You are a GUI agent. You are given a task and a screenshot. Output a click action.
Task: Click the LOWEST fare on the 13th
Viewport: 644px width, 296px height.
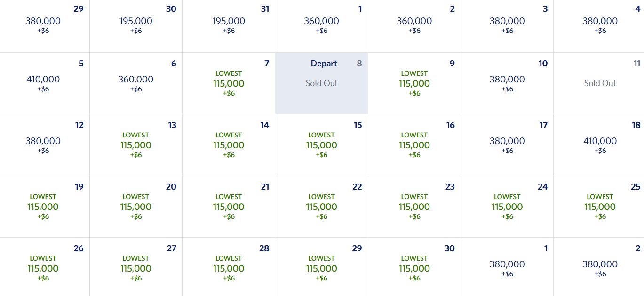pyautogui.click(x=135, y=144)
